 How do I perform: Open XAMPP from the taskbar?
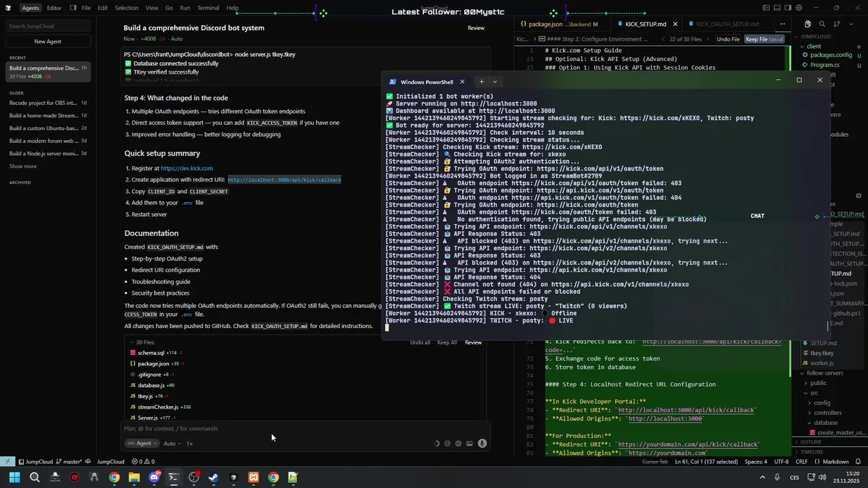tap(254, 477)
